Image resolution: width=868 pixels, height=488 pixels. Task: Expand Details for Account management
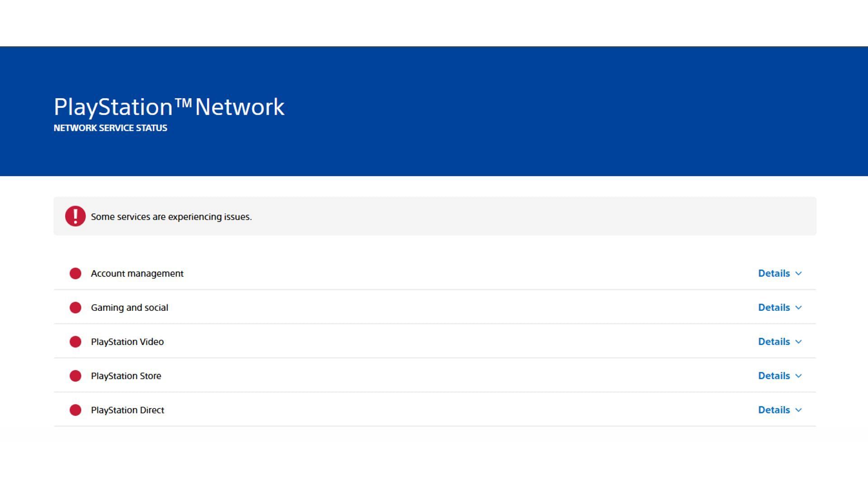[780, 273]
